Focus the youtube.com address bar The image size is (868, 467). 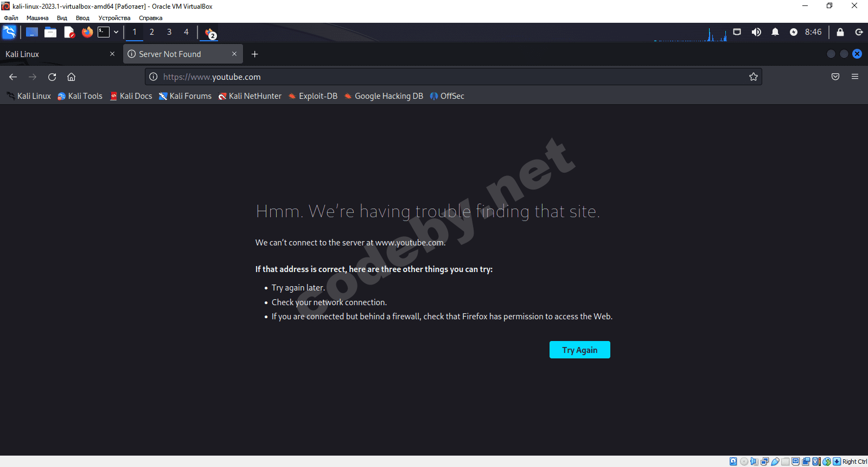point(453,77)
